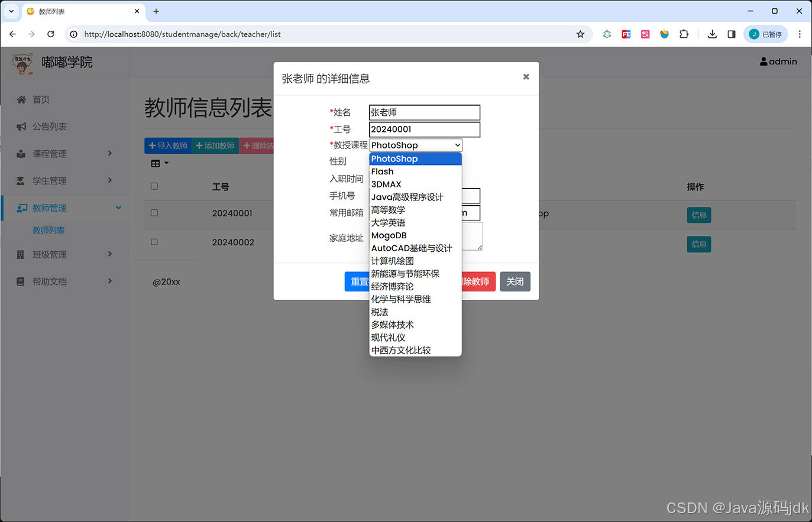Choose 化学与科学思维 course option
This screenshot has width=812, height=522.
[x=415, y=300]
